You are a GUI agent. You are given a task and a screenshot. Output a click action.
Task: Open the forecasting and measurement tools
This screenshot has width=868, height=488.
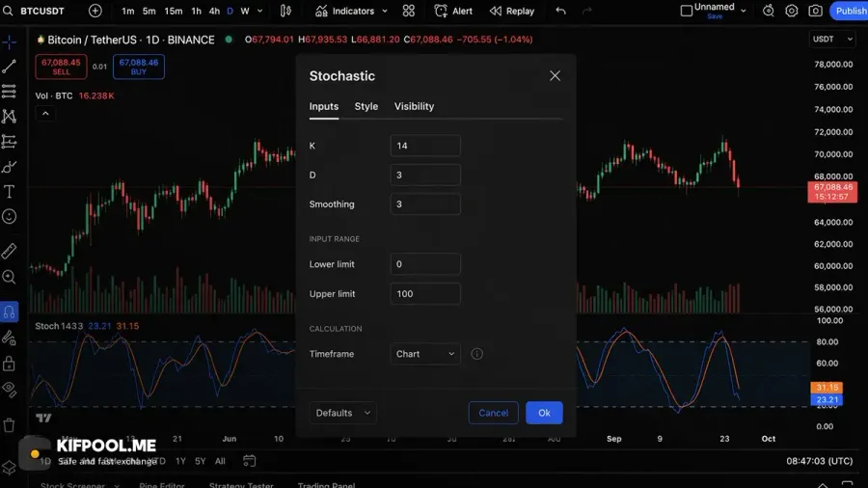[x=10, y=142]
